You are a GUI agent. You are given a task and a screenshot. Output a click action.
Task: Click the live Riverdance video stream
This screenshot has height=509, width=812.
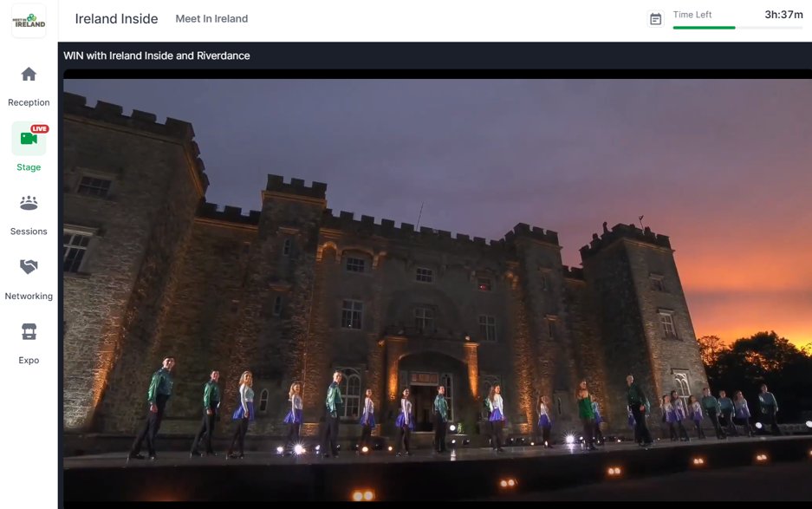(433, 286)
